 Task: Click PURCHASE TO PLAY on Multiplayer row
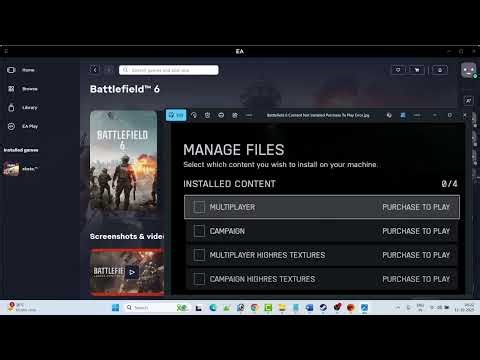coord(416,207)
